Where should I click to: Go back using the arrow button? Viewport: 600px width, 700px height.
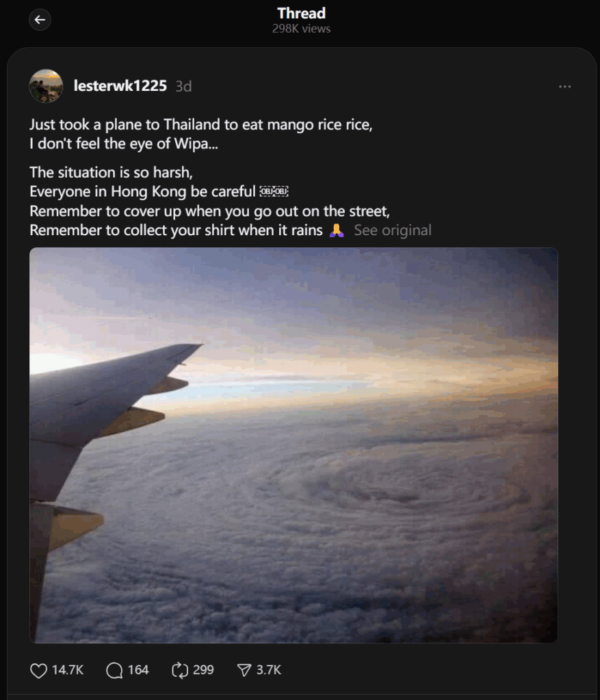pyautogui.click(x=40, y=20)
